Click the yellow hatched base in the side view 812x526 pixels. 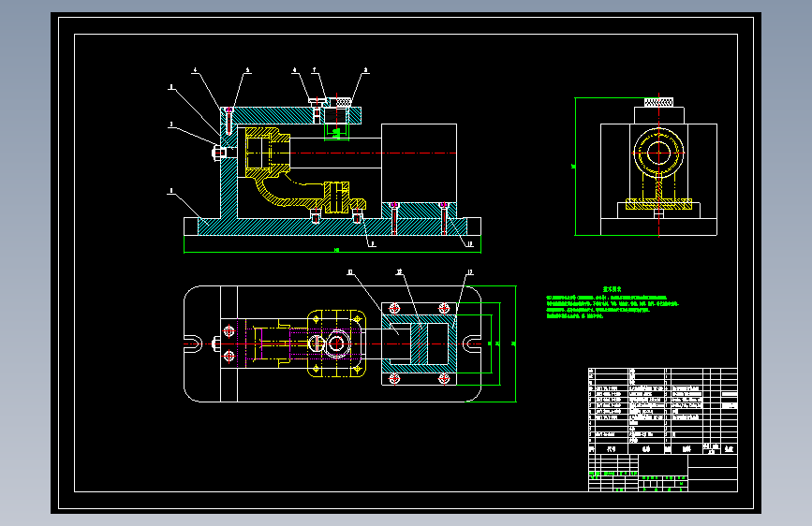[x=658, y=204]
